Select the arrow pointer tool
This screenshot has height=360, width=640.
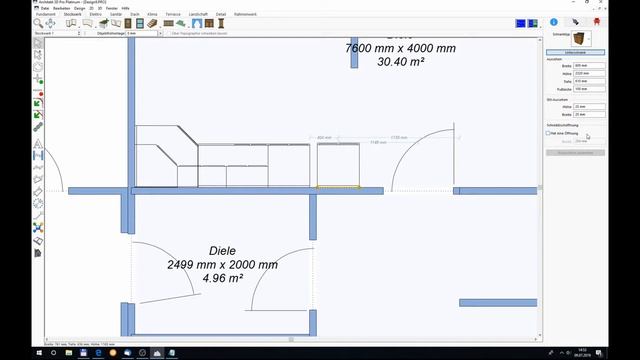click(38, 42)
